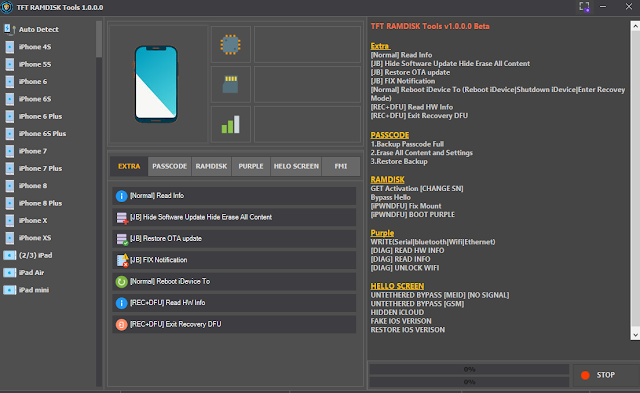Click the 'HELLO SCREEN' heading in log
This screenshot has width=640, height=393.
397,286
